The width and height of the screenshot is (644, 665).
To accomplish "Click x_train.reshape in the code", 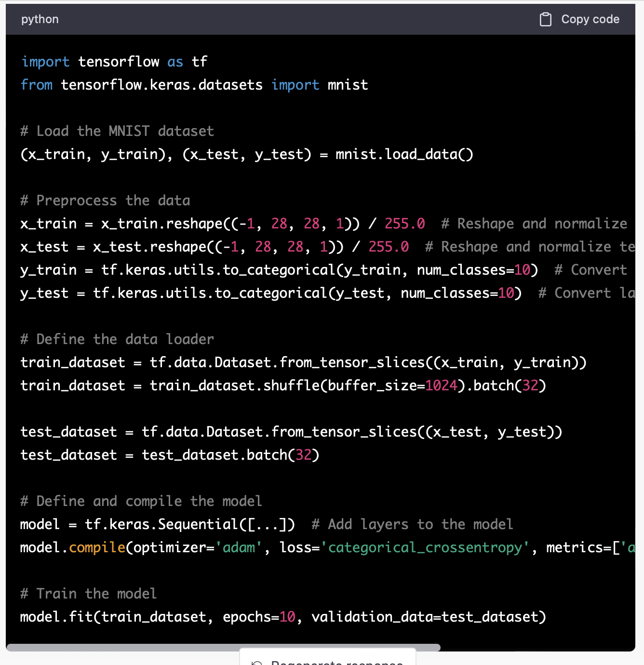I will point(161,224).
